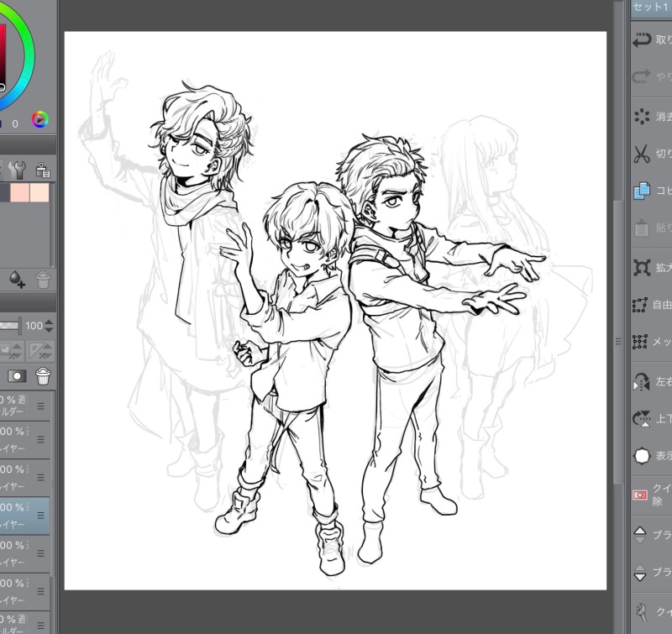Viewport: 672px width, 634px height.
Task: Click the greyed trash icon below the swatches
Action: click(43, 280)
